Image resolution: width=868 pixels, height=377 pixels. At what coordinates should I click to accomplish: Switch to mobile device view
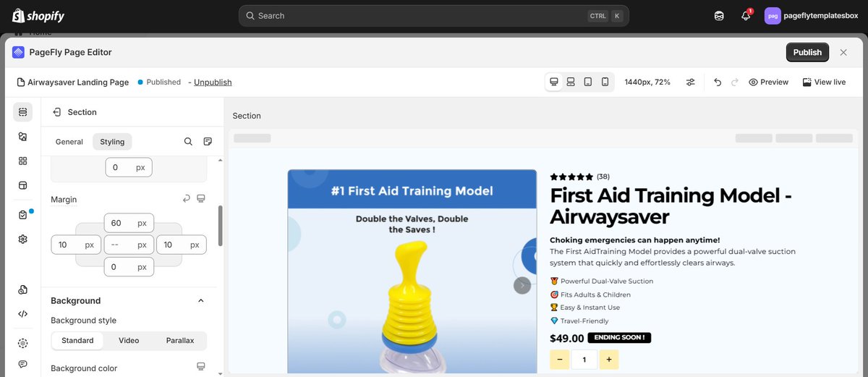tap(605, 82)
